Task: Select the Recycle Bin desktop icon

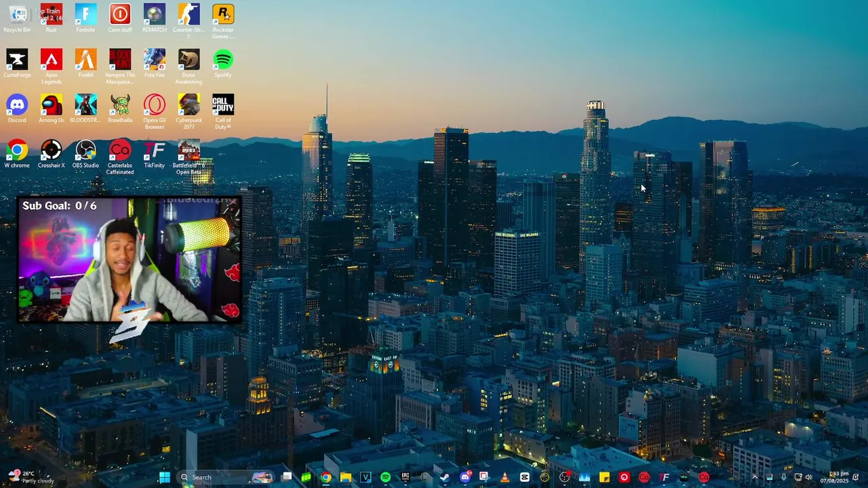Action: tap(17, 18)
